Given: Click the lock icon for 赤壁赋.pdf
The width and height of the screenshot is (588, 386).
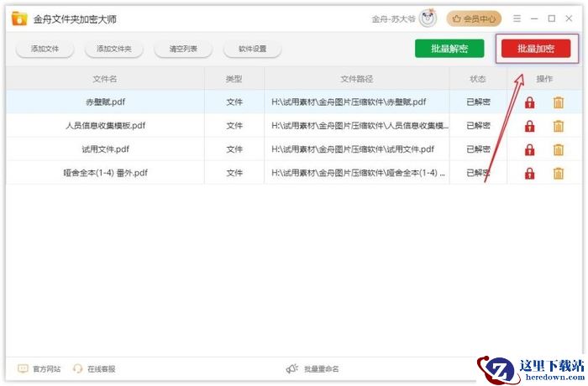Looking at the screenshot, I should coord(529,102).
